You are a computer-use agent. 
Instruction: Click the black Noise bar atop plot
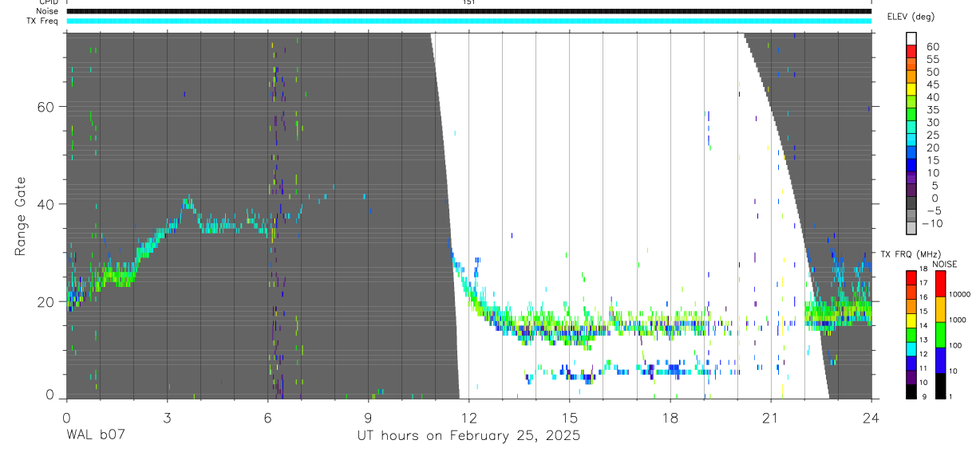tap(468, 11)
